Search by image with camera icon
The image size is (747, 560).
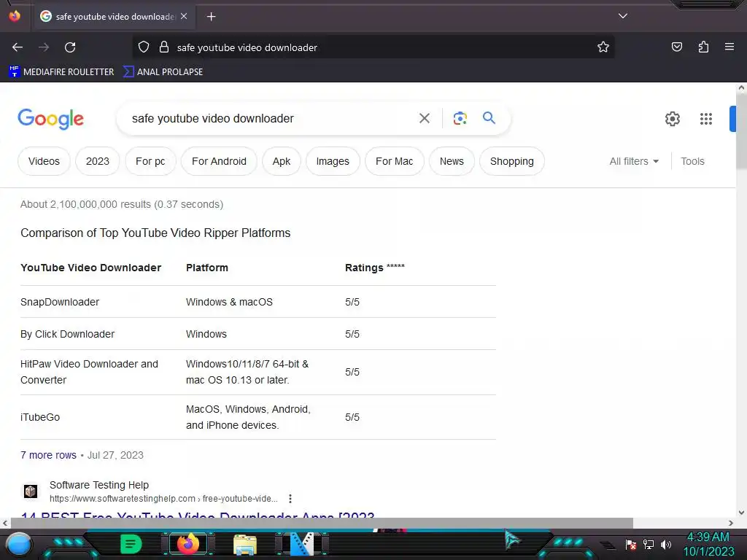tap(460, 118)
